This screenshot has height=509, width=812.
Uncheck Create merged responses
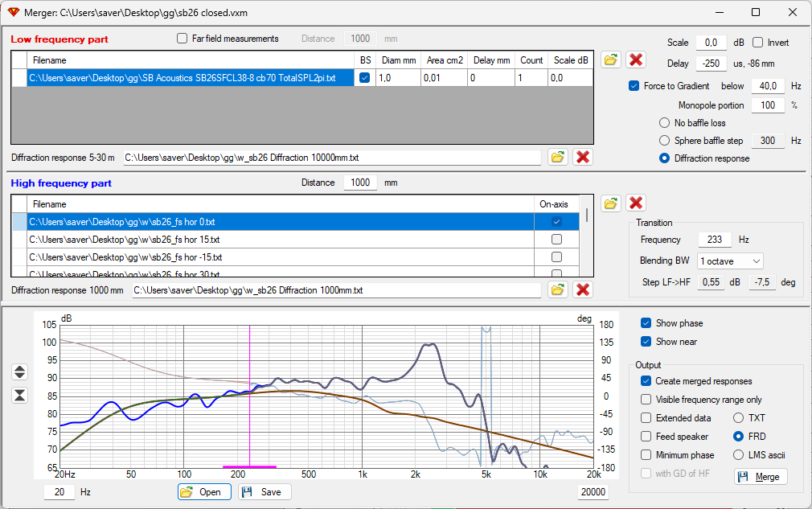(646, 381)
